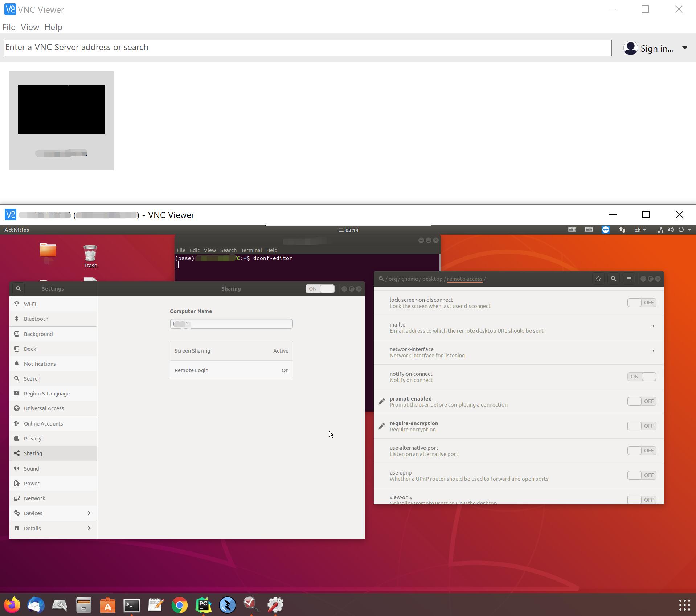Open the zh input language dropdown
Image resolution: width=696 pixels, height=616 pixels.
click(640, 230)
